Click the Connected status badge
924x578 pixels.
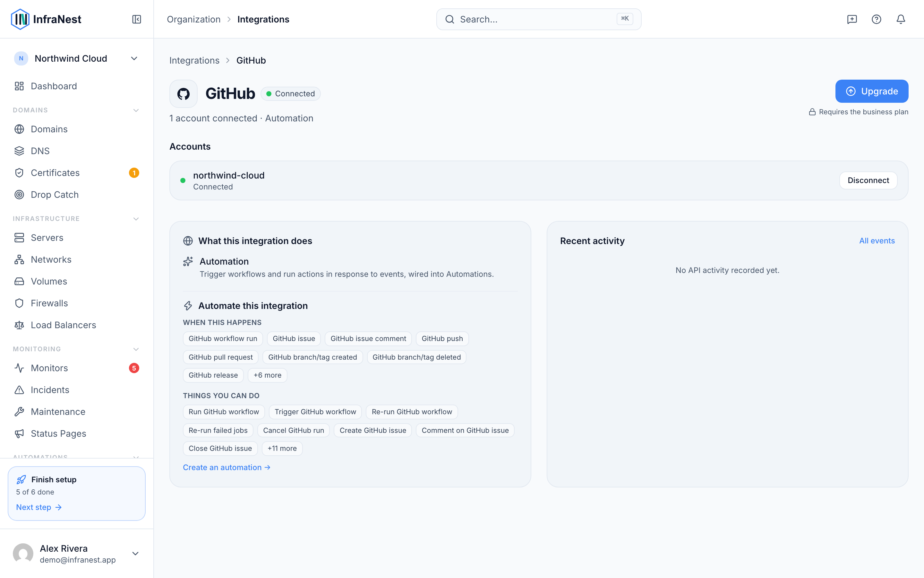coord(291,94)
